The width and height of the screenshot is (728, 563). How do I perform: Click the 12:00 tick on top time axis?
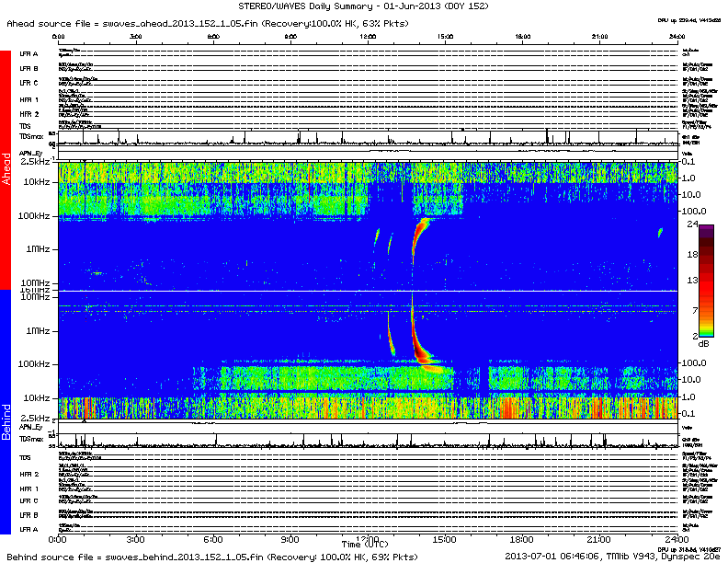pyautogui.click(x=370, y=38)
